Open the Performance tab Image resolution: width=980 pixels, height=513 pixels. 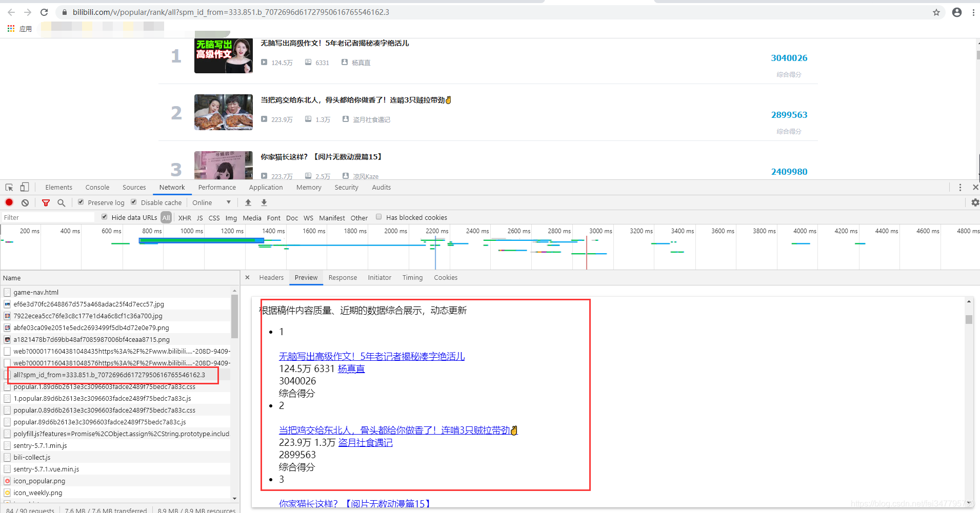coord(217,188)
